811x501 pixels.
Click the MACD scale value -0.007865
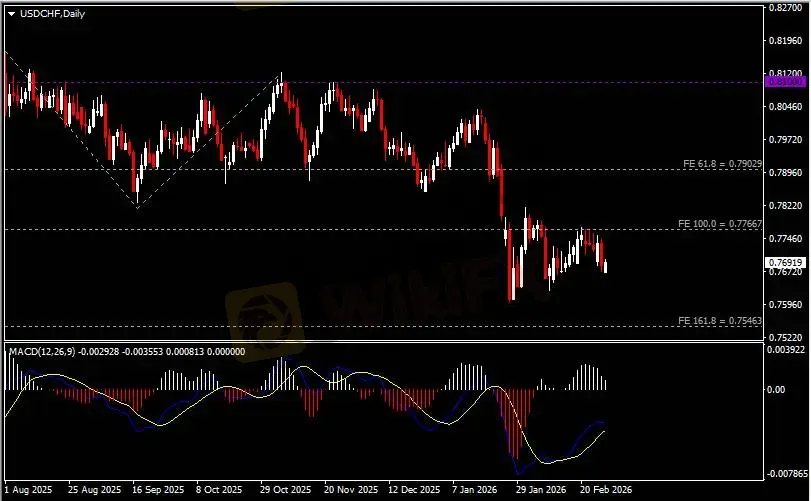tap(787, 474)
